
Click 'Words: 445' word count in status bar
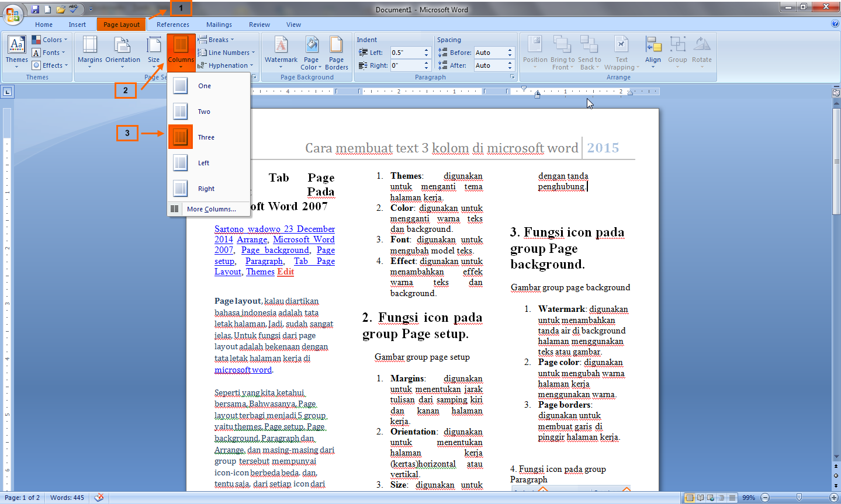[x=67, y=498]
